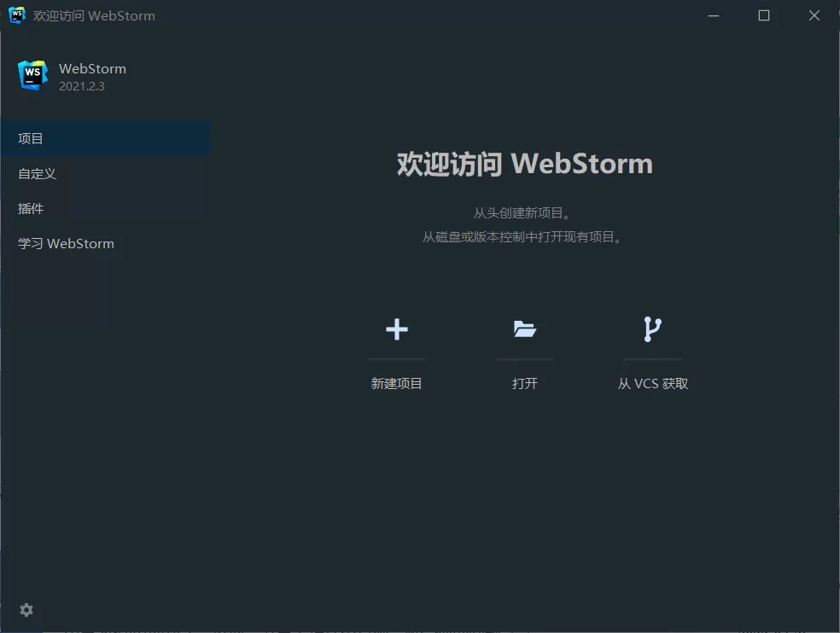This screenshot has height=633, width=840.
Task: Close the WebStorm welcome window
Action: (814, 15)
